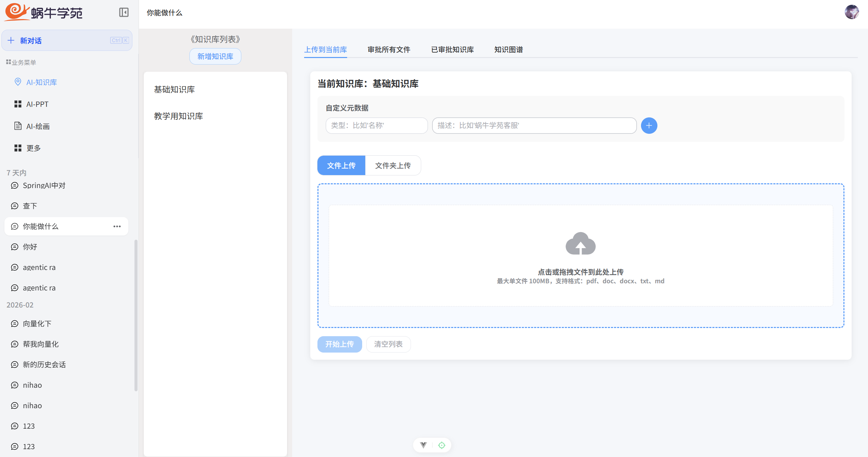
Task: Click the location pin icon for AI-知识库
Action: (x=18, y=82)
